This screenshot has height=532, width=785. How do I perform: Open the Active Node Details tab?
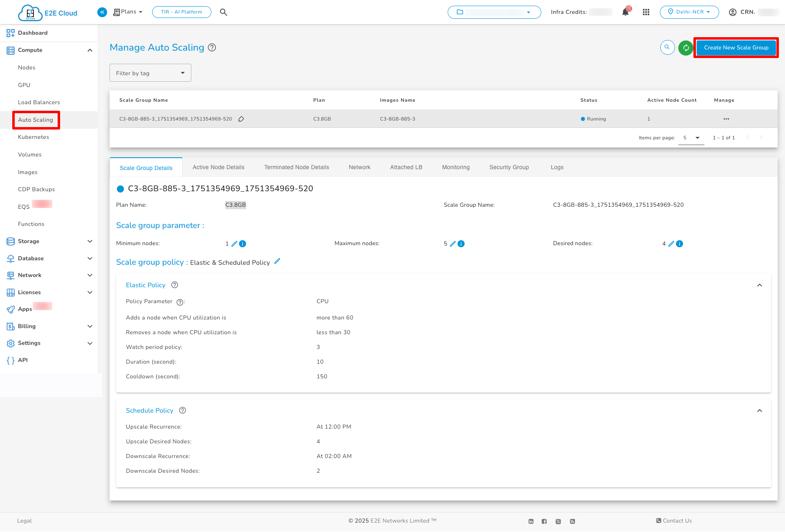pos(218,167)
